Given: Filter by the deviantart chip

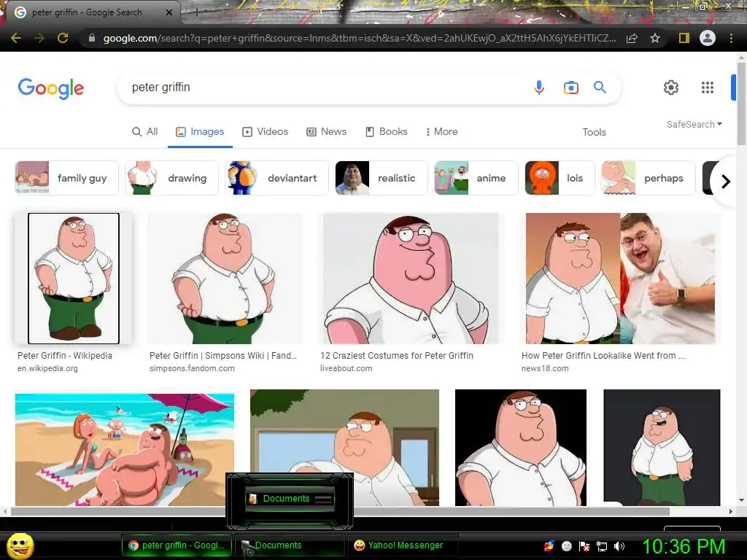Looking at the screenshot, I should tap(276, 178).
